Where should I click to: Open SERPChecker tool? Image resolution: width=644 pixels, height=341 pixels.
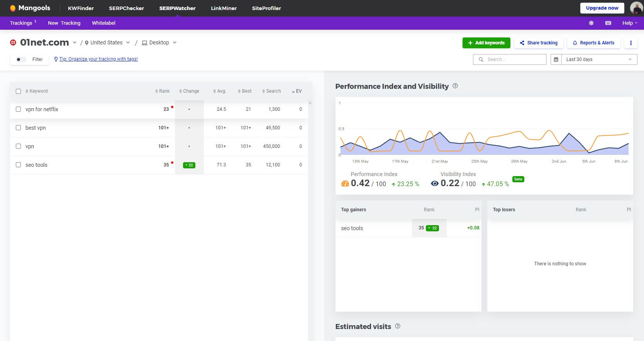point(126,8)
